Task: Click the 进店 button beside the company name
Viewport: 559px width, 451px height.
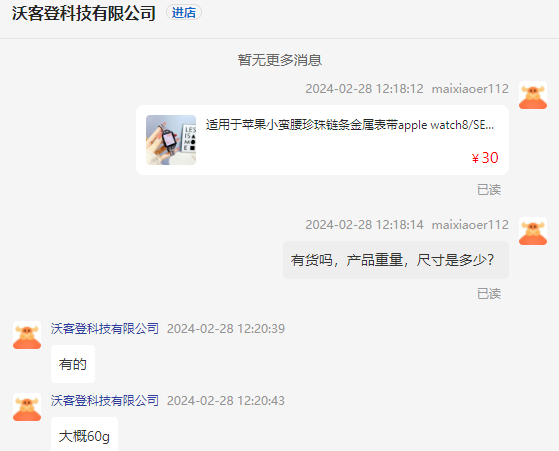Action: tap(184, 12)
